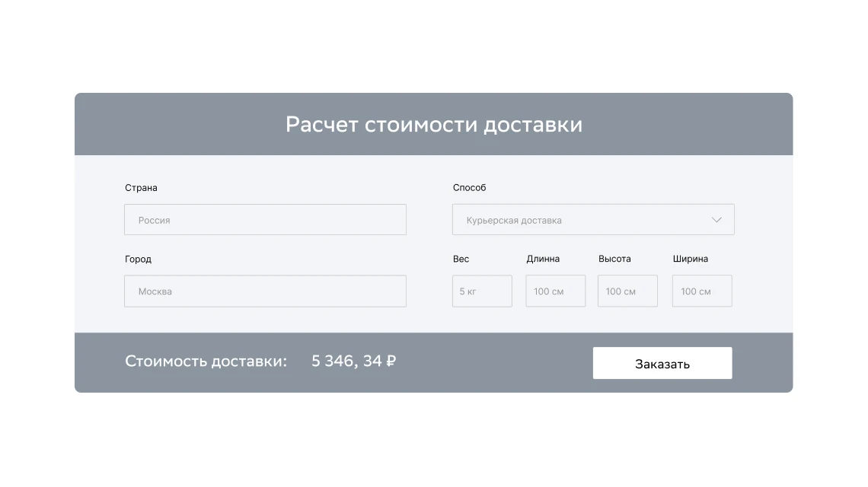Click the Вес field showing 5 кг
Screen dimensions: 868x487
pyautogui.click(x=482, y=291)
